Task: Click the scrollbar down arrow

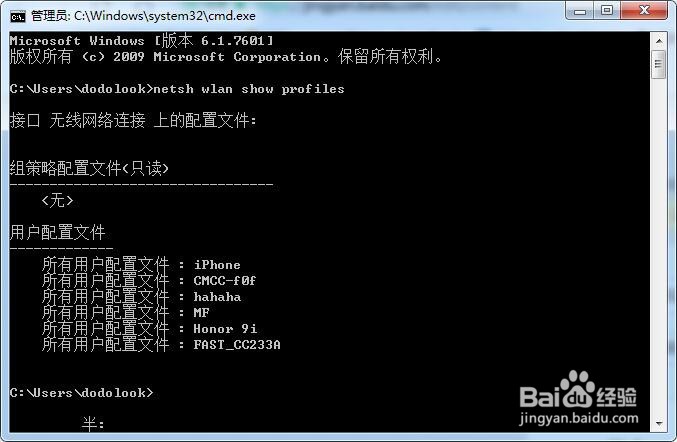Action: 658,423
